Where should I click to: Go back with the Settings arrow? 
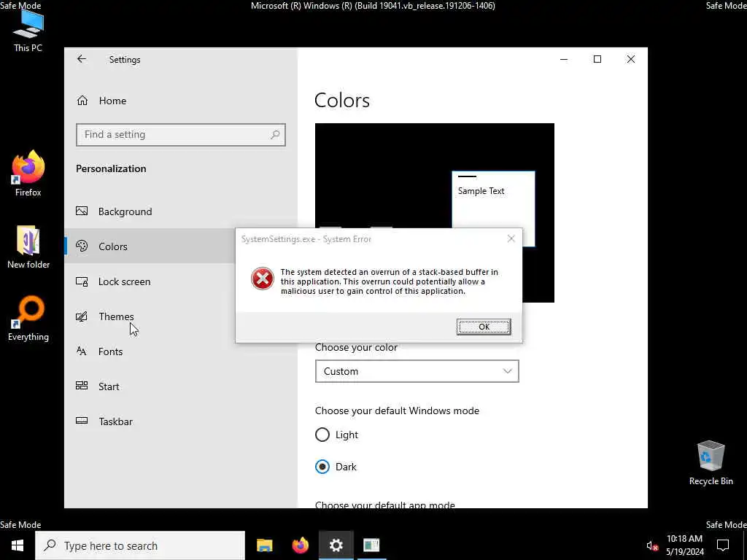[x=82, y=59]
